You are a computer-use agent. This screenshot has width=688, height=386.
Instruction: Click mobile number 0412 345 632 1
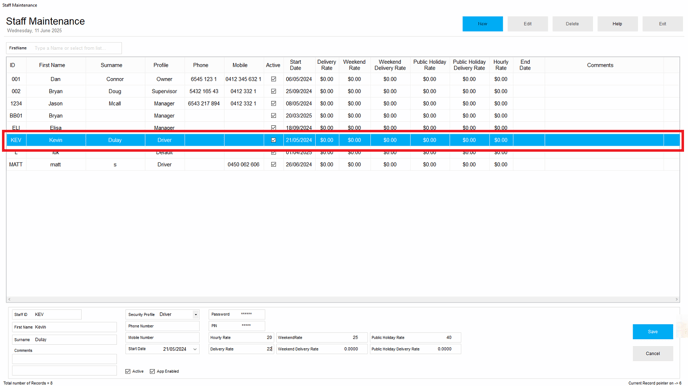tap(244, 79)
